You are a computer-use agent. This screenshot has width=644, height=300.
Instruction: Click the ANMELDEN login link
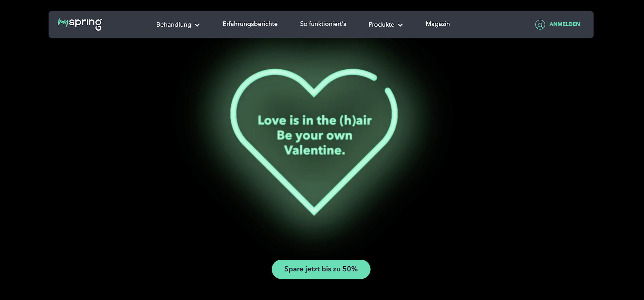(x=565, y=24)
